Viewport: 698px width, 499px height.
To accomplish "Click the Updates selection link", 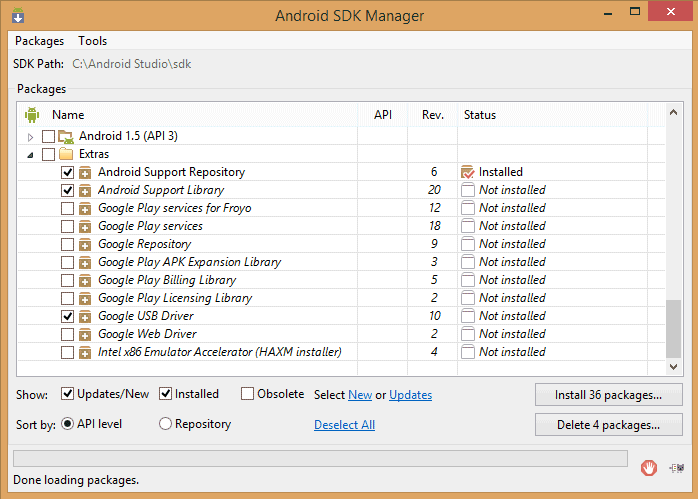I will [x=410, y=395].
